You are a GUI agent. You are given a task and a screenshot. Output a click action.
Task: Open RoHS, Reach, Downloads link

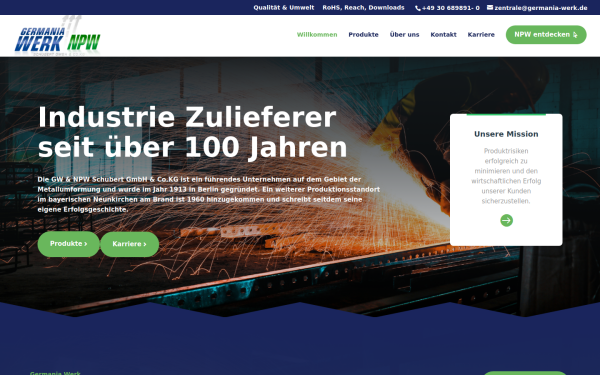pyautogui.click(x=363, y=8)
